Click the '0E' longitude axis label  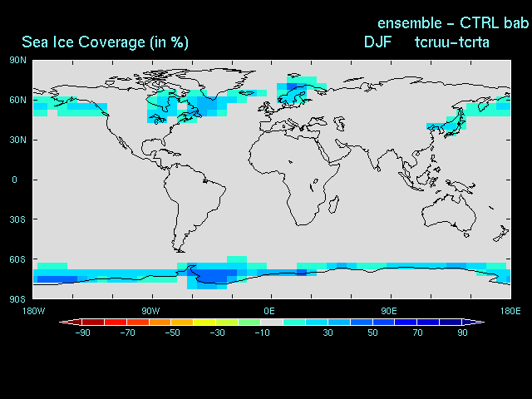tap(269, 310)
